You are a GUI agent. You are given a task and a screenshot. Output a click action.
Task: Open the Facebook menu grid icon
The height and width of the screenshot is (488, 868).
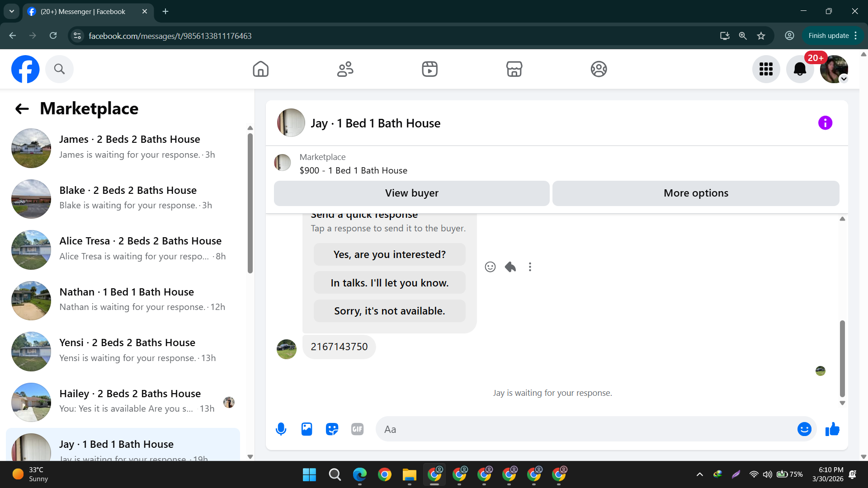[x=766, y=69]
